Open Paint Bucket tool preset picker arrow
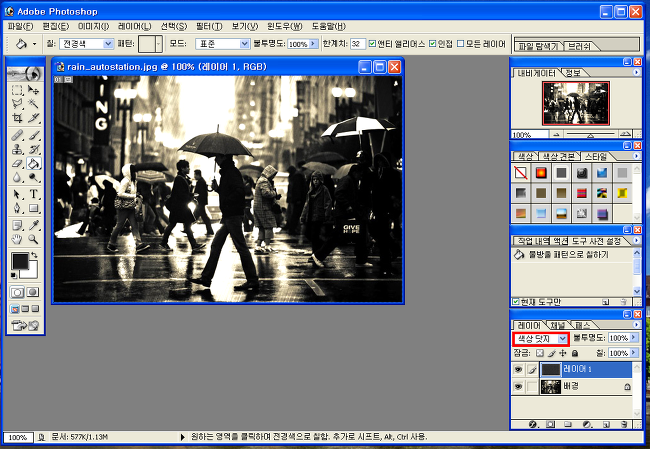 click(34, 44)
